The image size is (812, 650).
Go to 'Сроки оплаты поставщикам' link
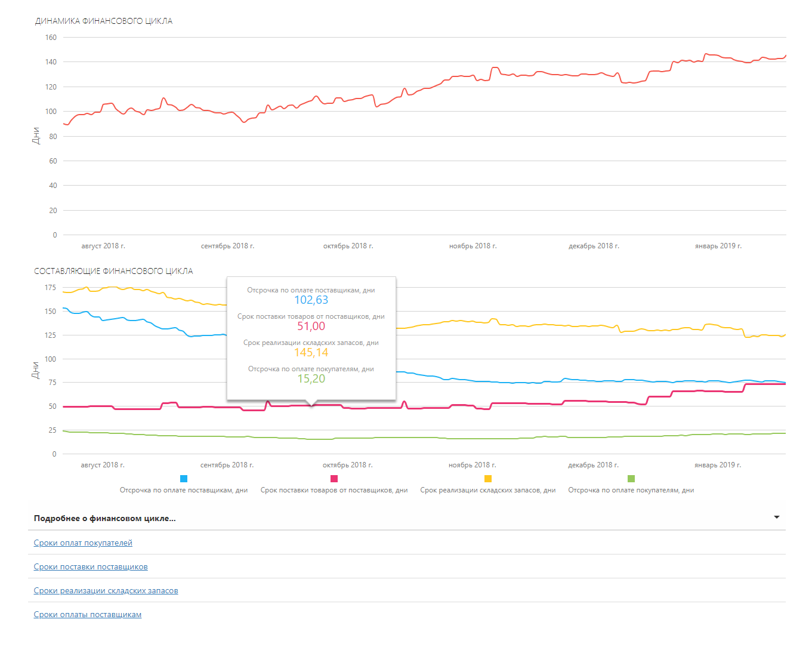coord(88,614)
